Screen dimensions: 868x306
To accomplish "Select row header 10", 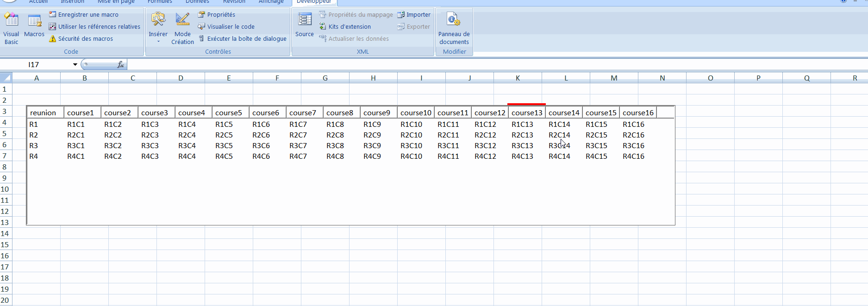I will [x=6, y=189].
